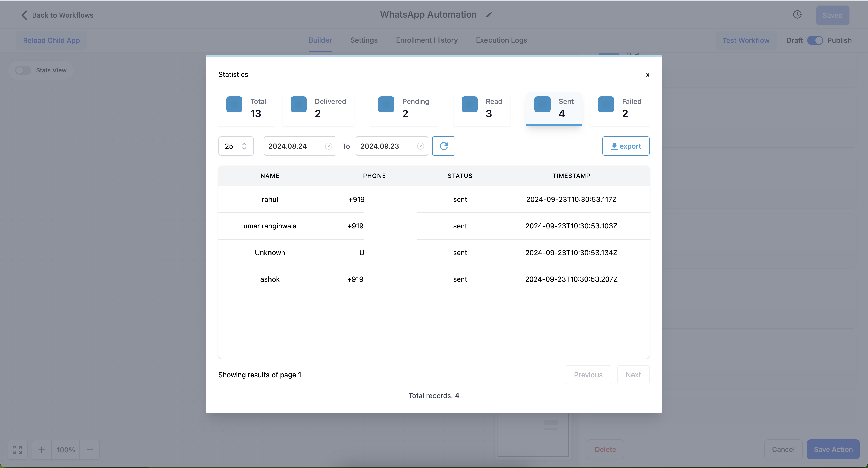Close the Statistics dialog

(x=648, y=75)
